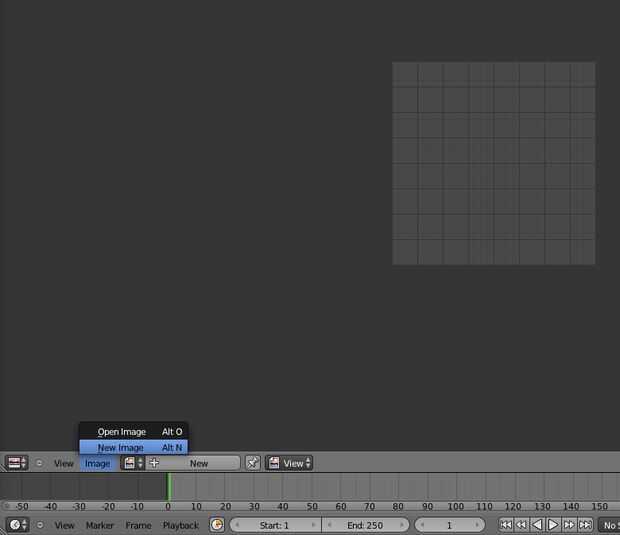
Task: Decrease End frame with left arrow
Action: pyautogui.click(x=329, y=525)
